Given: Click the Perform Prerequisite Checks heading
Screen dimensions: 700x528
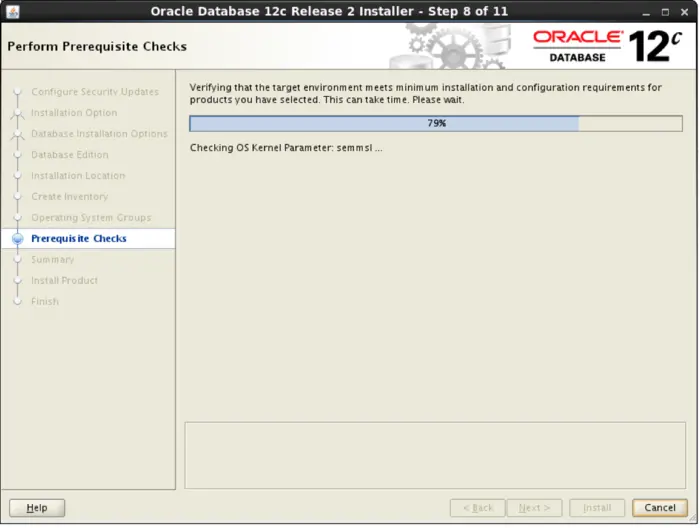Looking at the screenshot, I should click(97, 46).
